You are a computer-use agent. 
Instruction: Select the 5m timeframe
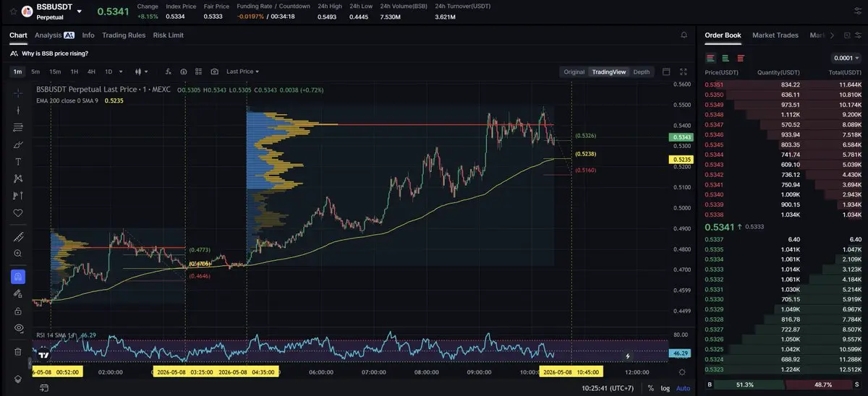35,72
